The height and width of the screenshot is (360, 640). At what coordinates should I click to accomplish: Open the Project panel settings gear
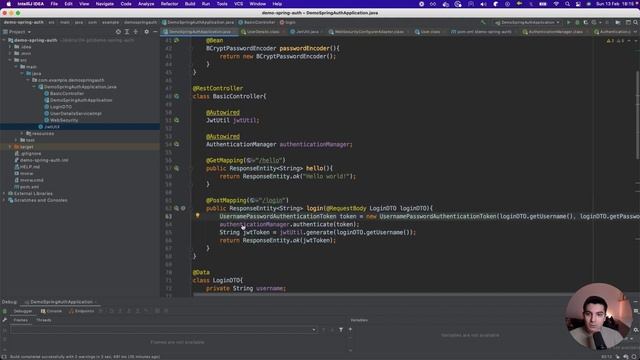[x=147, y=31]
